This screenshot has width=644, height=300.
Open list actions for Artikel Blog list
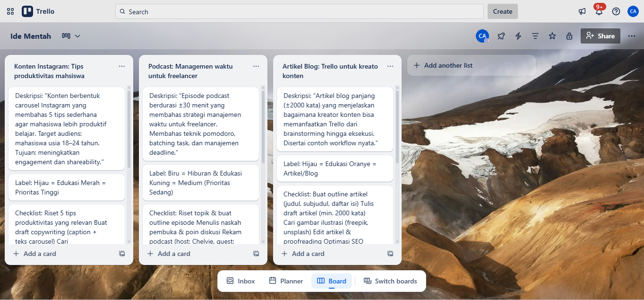click(390, 66)
